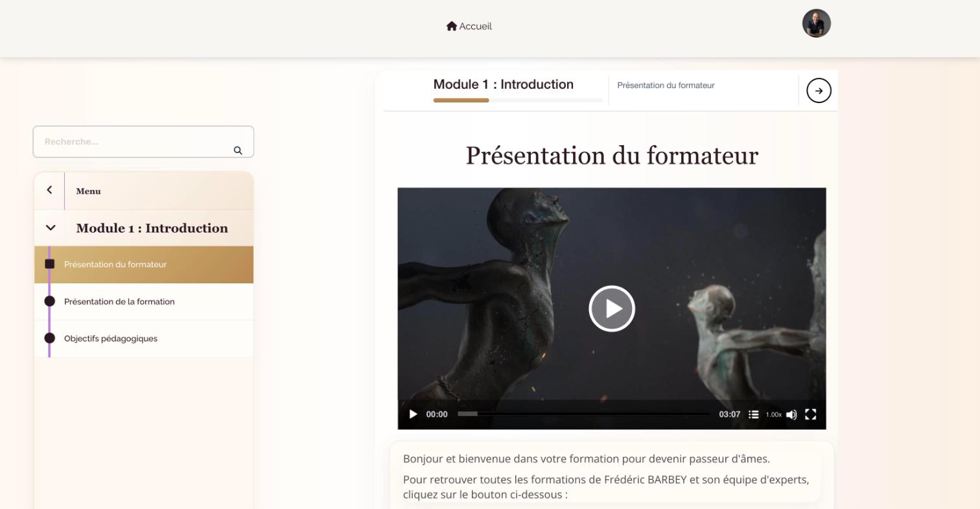Play video with large center button

point(612,309)
